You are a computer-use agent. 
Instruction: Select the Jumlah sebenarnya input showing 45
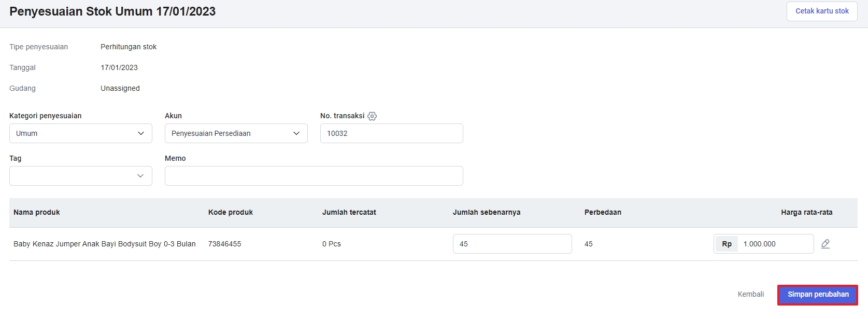click(512, 244)
